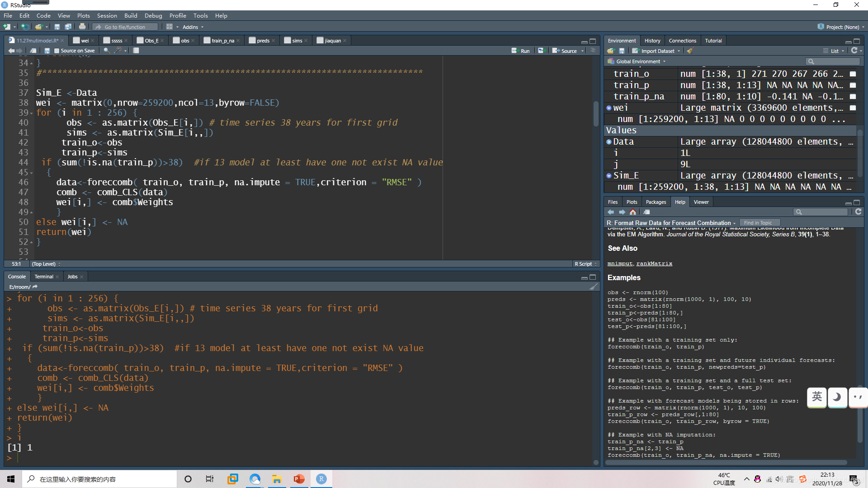Open the Import Dataset dropdown
The height and width of the screenshot is (488, 868).
[x=656, y=51]
